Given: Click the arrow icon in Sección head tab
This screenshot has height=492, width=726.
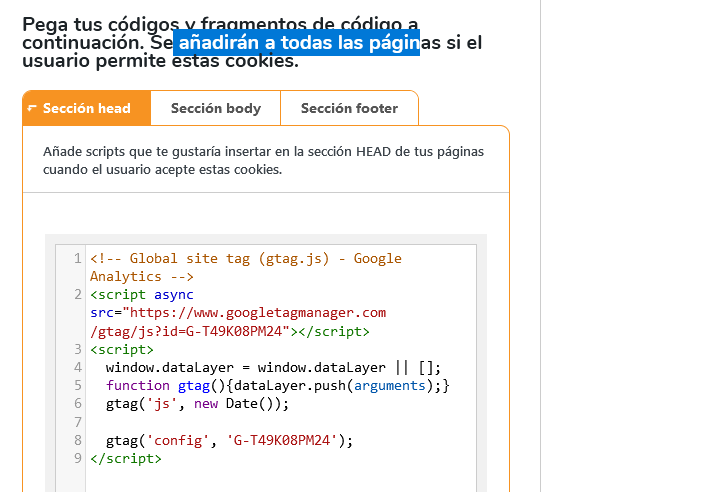Looking at the screenshot, I should coord(31,108).
